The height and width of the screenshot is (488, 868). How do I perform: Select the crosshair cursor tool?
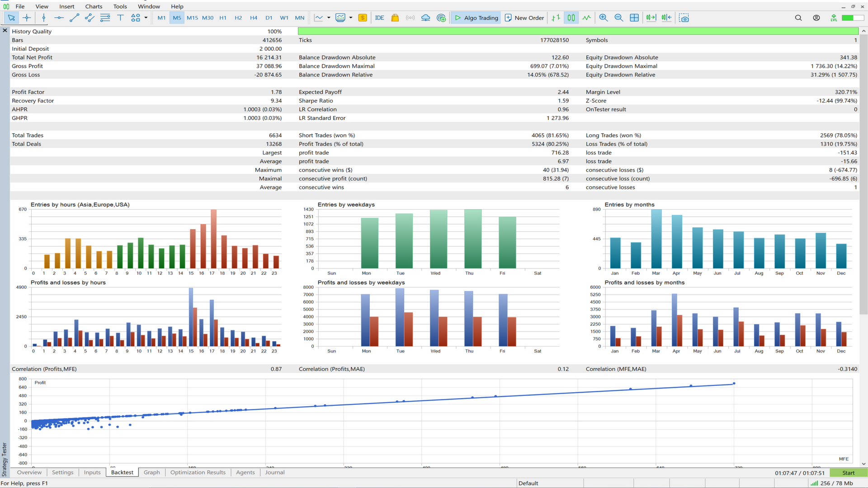pyautogui.click(x=27, y=18)
